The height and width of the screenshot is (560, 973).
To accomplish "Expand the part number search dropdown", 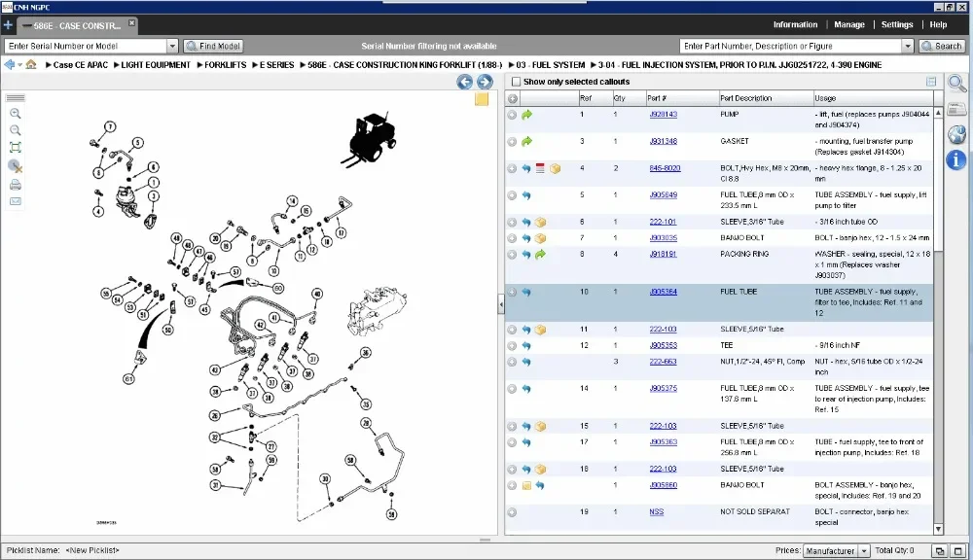I will click(x=908, y=46).
